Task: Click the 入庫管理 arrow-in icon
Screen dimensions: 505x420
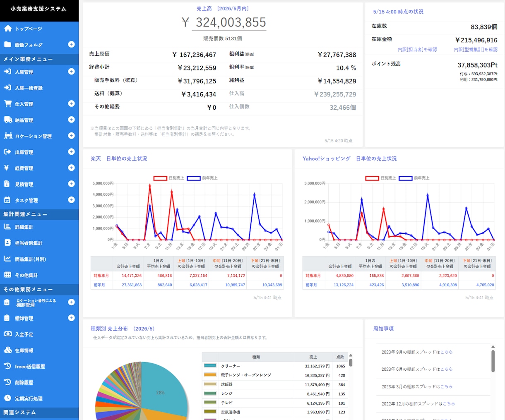Action: [x=8, y=72]
